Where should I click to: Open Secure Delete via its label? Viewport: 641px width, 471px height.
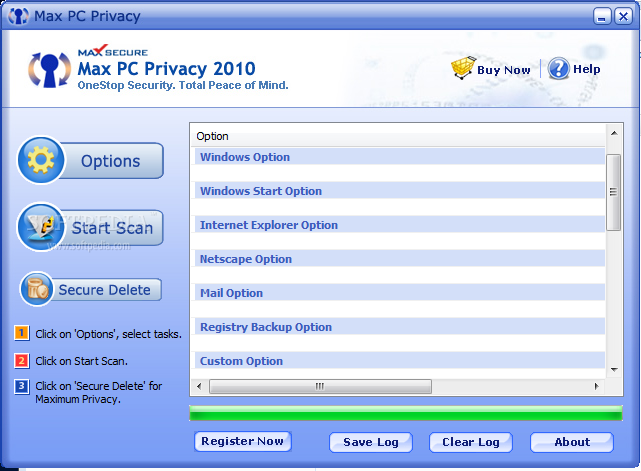pos(104,290)
